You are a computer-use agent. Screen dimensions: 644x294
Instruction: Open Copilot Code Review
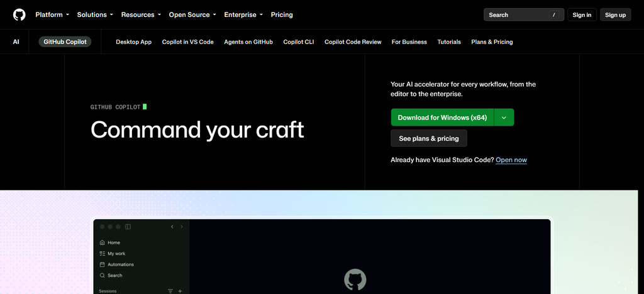pos(353,42)
